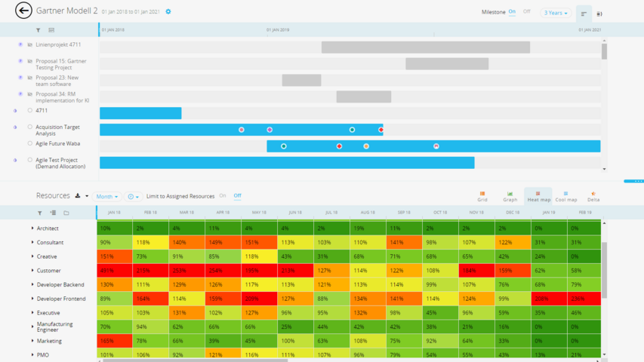Open the Month granularity dropdown
This screenshot has width=644, height=362.
(x=106, y=197)
